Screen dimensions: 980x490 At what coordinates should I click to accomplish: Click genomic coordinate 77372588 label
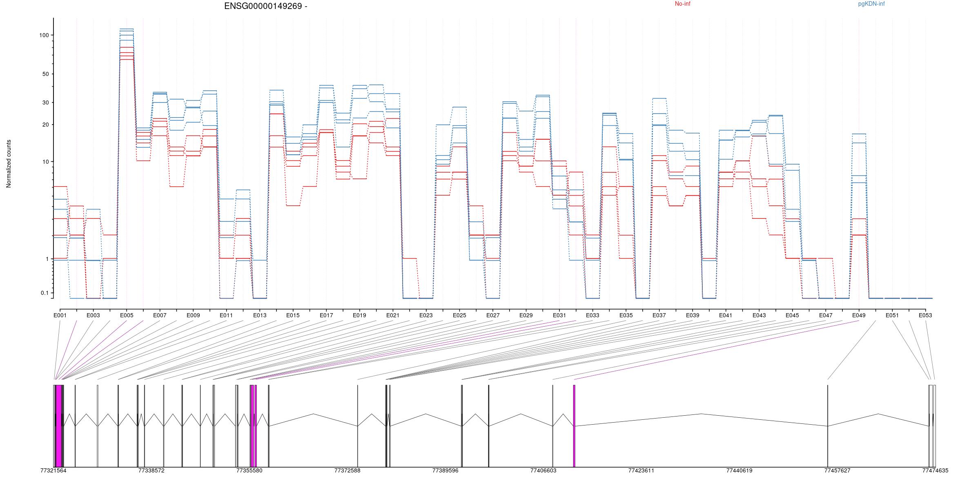point(347,470)
